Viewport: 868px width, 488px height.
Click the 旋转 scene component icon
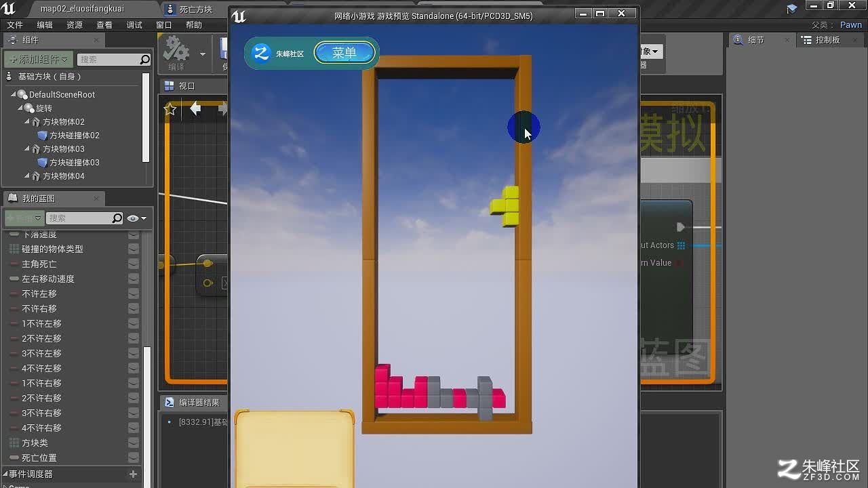(x=28, y=108)
